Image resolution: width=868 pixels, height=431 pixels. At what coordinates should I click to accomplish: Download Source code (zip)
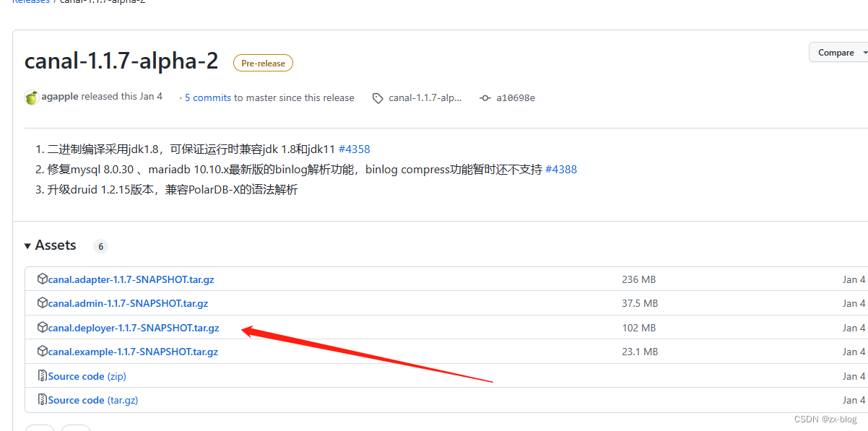(x=87, y=376)
